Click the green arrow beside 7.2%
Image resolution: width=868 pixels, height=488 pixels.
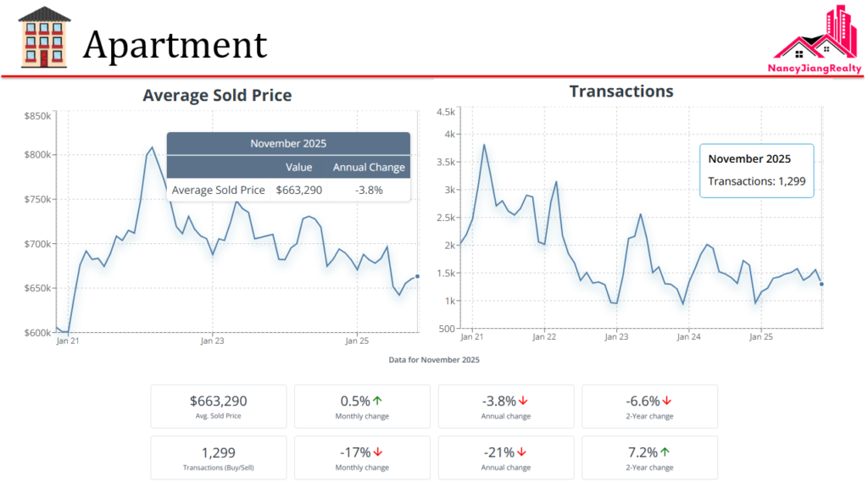(x=665, y=452)
